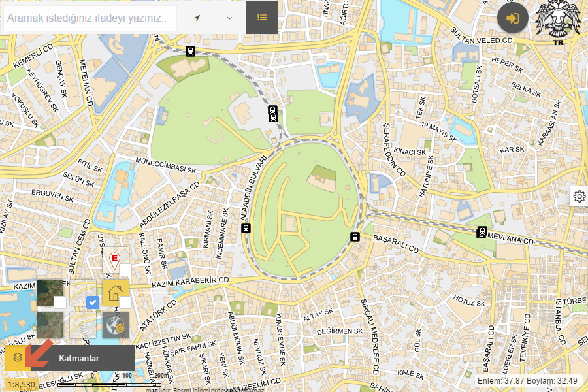Enable the home layer checkbox
Image resolution: width=588 pixels, height=392 pixels.
(125, 302)
